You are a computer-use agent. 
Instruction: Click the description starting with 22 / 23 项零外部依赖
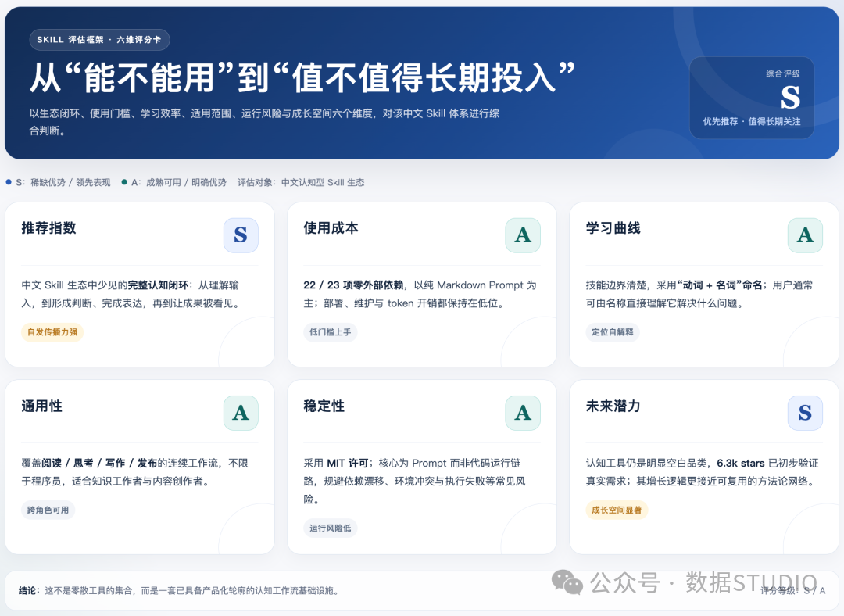[x=420, y=294]
